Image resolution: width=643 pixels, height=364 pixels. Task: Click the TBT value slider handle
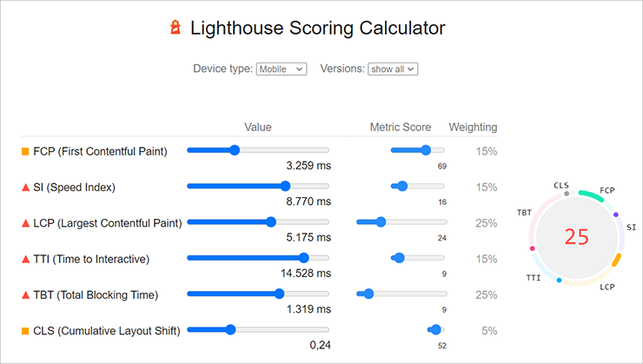280,294
